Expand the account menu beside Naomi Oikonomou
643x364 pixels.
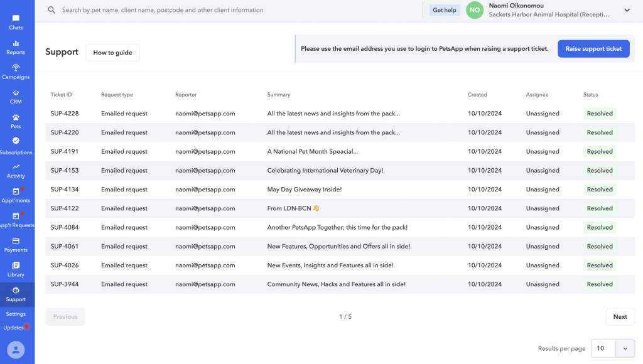tap(627, 10)
